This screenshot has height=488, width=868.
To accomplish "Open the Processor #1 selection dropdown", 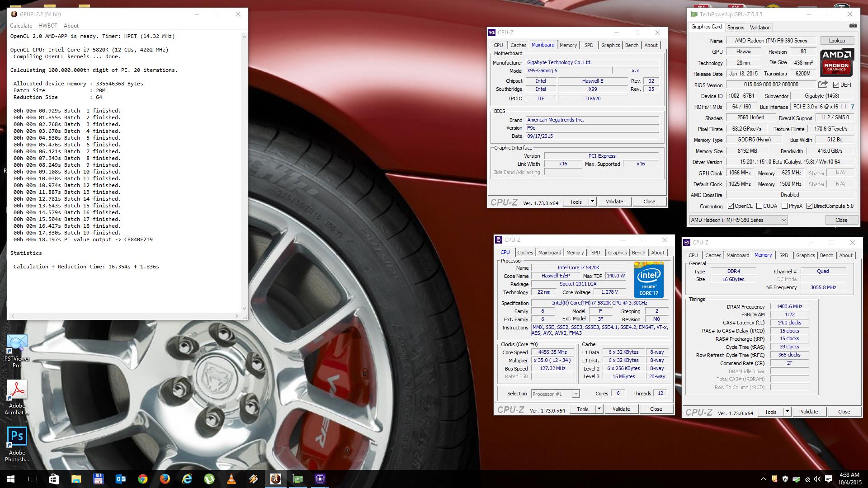I will click(x=556, y=394).
